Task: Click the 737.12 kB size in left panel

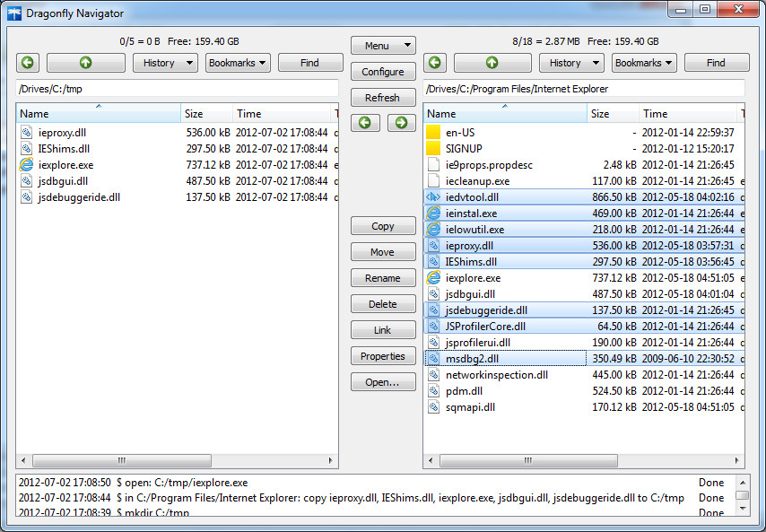Action: pyautogui.click(x=207, y=165)
